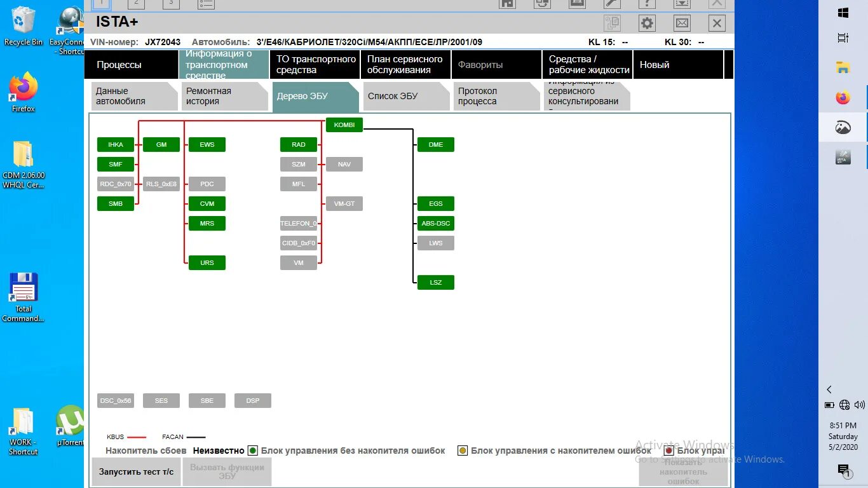Screen dimensions: 868x488
Task: Open План сервисного обслуживания menu
Action: click(x=406, y=64)
